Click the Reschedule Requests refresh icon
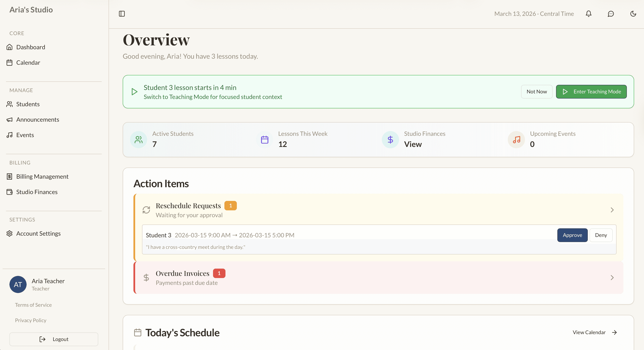 coord(146,210)
